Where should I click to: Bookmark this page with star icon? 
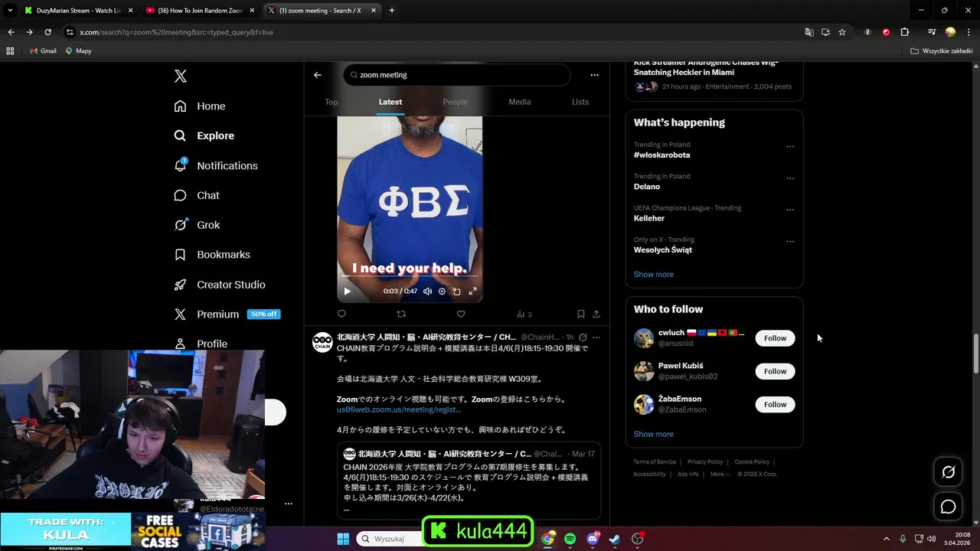(842, 32)
